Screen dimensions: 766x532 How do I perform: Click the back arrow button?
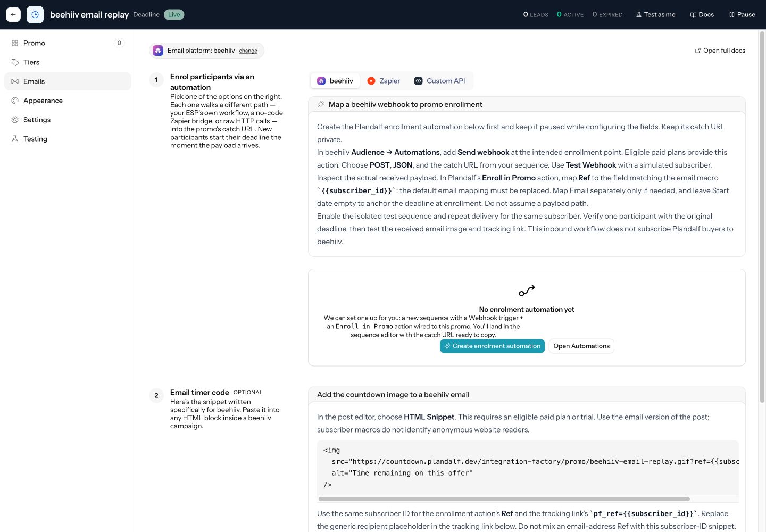pos(13,14)
